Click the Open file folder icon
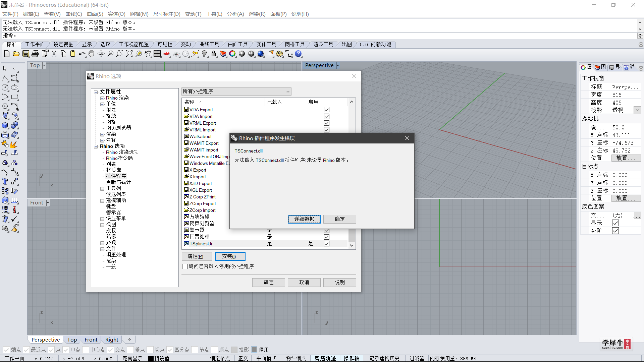 pyautogui.click(x=16, y=54)
